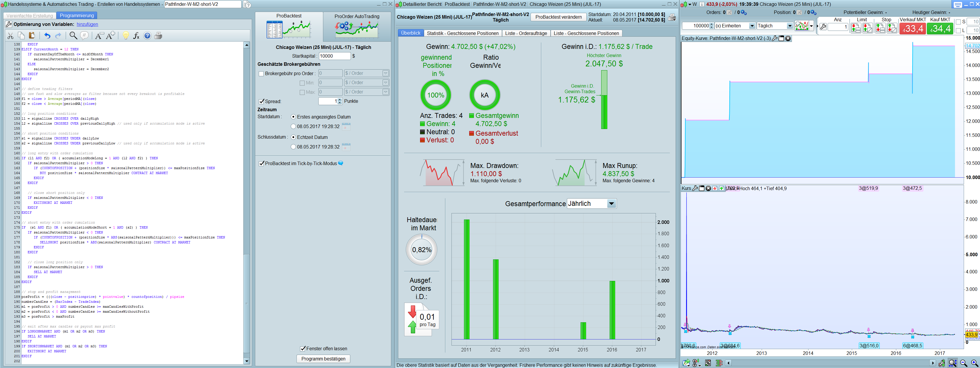The image size is (980, 368).
Task: Click the blue undo arrow
Action: 47,36
